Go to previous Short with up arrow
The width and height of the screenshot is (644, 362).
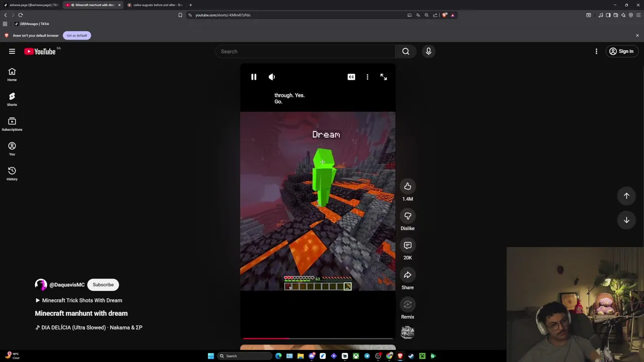(x=626, y=196)
